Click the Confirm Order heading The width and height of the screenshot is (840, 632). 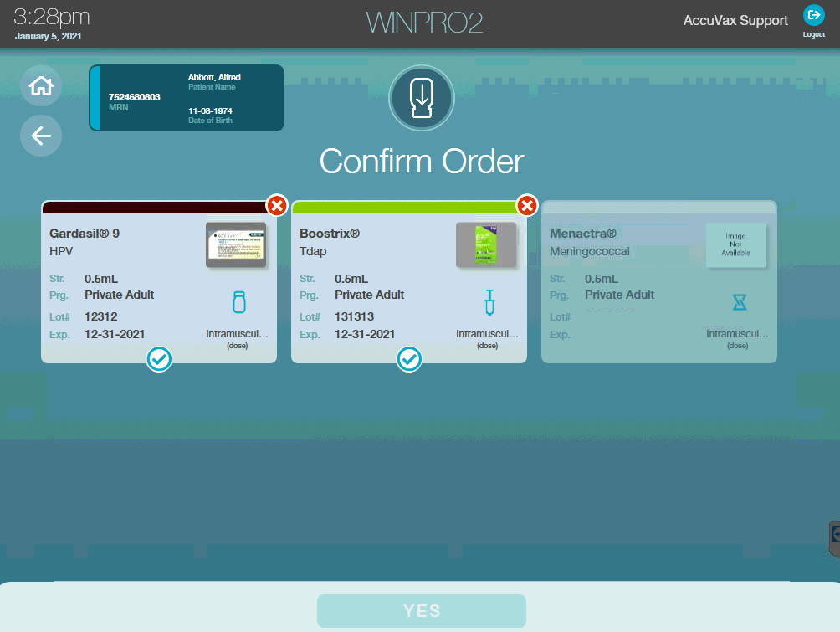(x=422, y=162)
